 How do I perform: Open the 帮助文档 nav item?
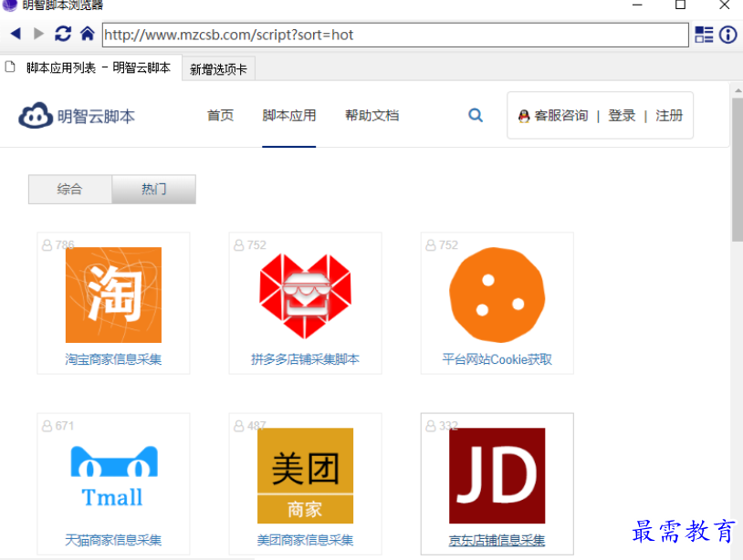(x=372, y=116)
